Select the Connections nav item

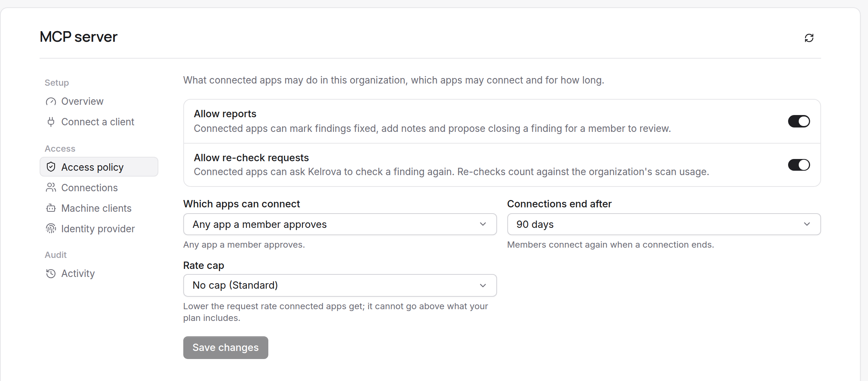(99, 188)
